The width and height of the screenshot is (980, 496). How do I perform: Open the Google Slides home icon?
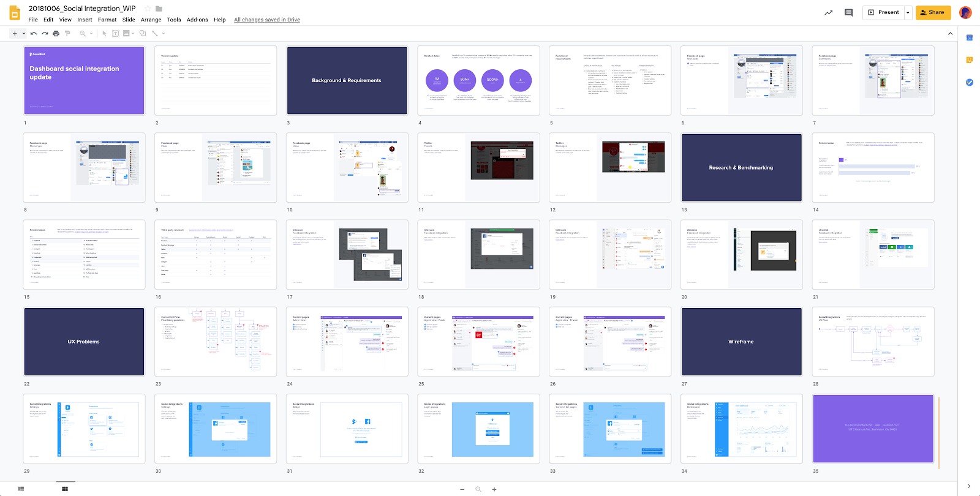click(x=15, y=13)
